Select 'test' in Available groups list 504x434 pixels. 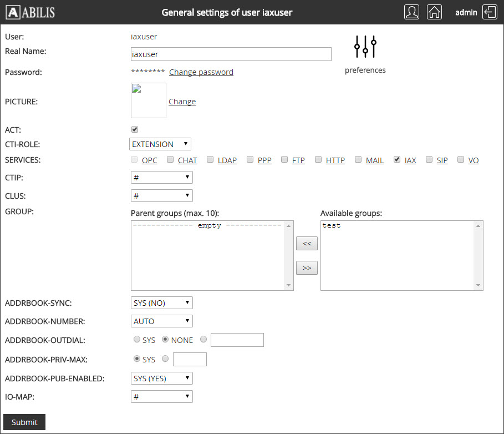(332, 226)
